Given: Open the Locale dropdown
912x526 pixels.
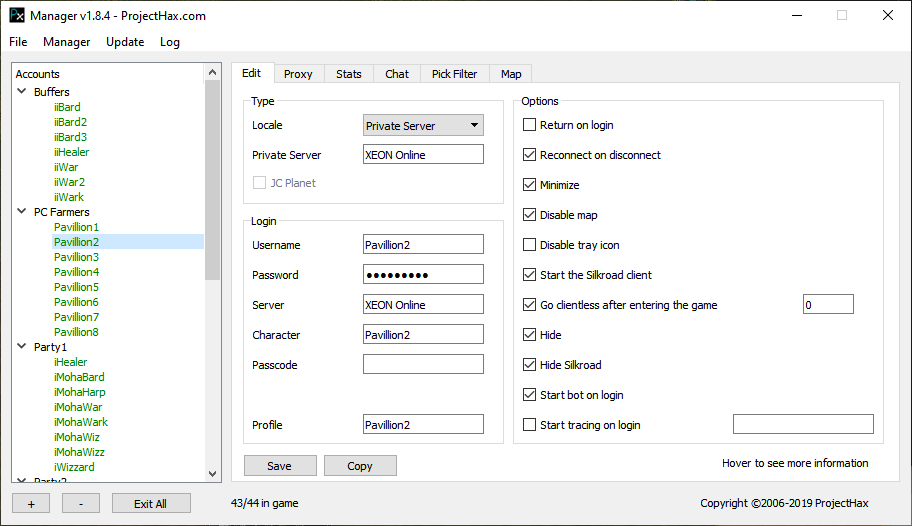Looking at the screenshot, I should coord(423,125).
